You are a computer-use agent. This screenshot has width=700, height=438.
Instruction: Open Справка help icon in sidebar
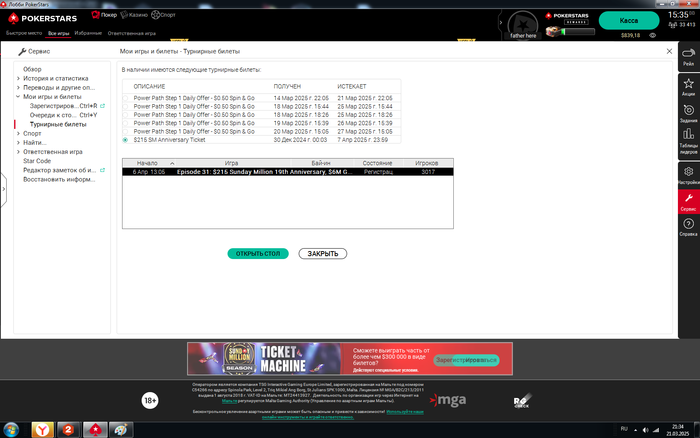688,227
